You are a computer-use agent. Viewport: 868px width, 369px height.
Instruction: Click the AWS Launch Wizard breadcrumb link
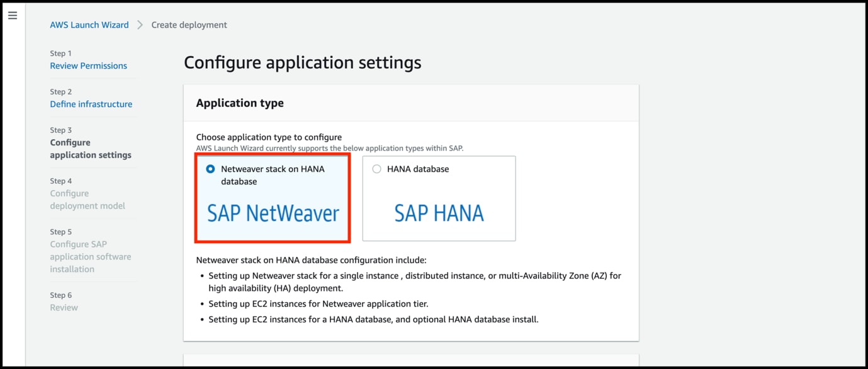(89, 25)
